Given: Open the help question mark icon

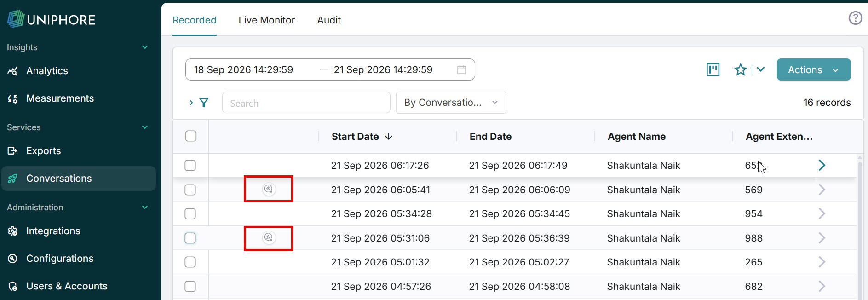Looking at the screenshot, I should pos(855,18).
